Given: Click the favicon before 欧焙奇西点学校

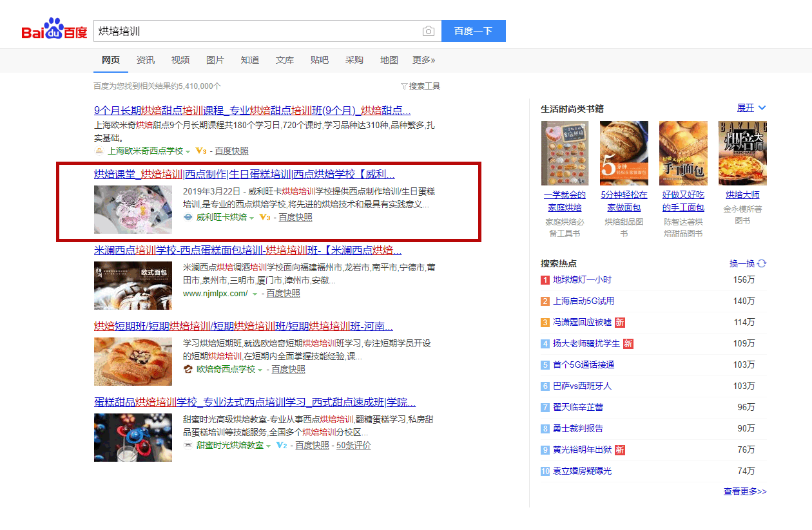Looking at the screenshot, I should click(188, 370).
